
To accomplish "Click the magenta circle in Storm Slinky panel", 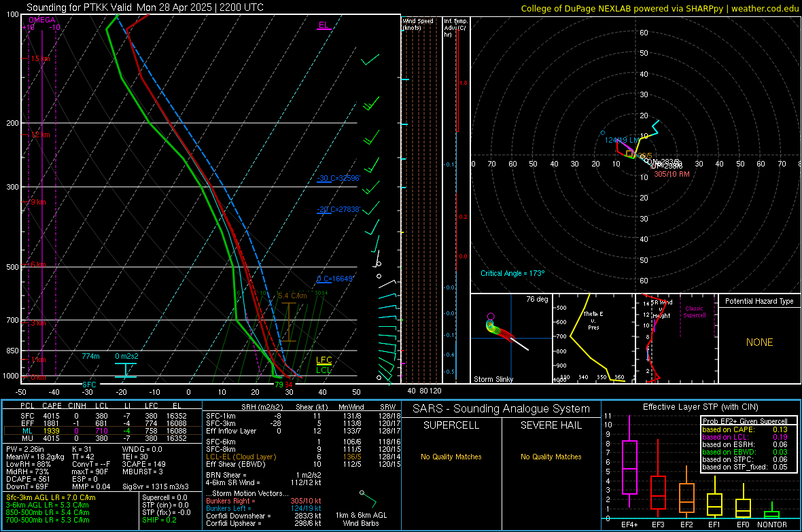I will point(491,317).
